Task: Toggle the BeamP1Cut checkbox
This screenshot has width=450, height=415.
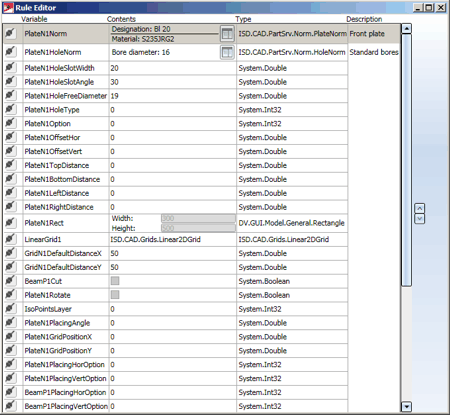Action: [115, 281]
